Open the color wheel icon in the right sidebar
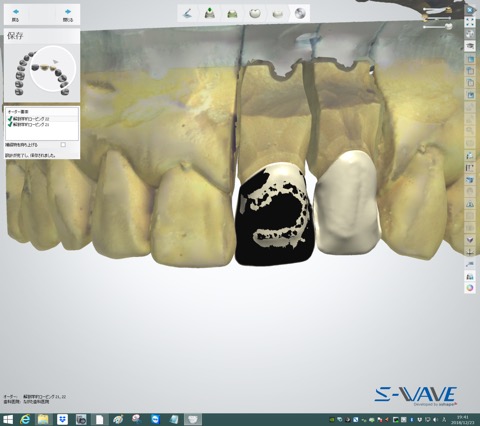The image size is (480, 426). [470, 288]
